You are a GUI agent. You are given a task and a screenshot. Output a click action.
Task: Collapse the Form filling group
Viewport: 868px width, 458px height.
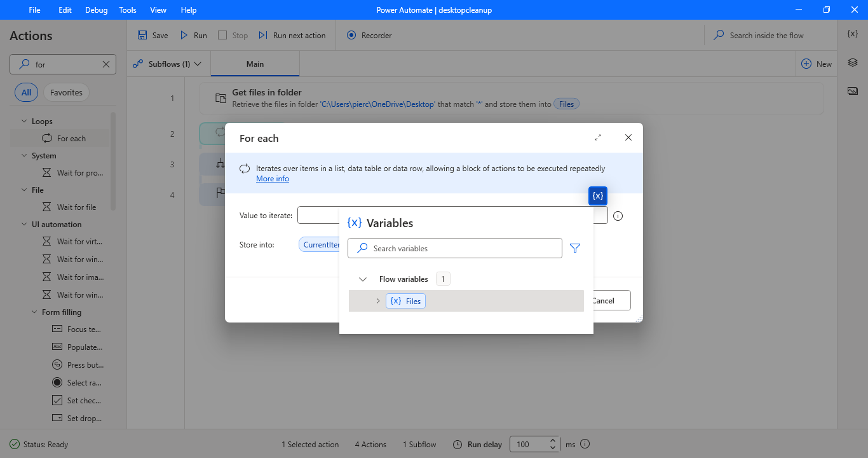[34, 312]
